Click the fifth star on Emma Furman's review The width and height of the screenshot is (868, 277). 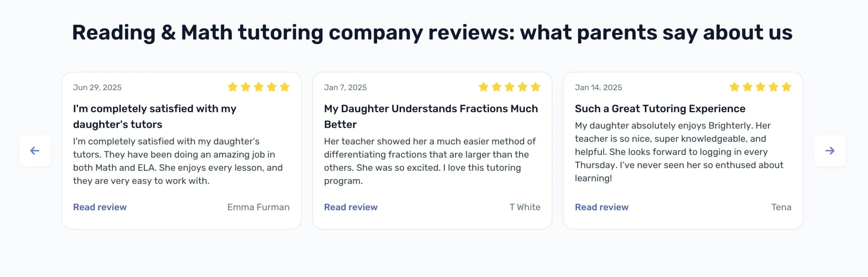(x=285, y=87)
